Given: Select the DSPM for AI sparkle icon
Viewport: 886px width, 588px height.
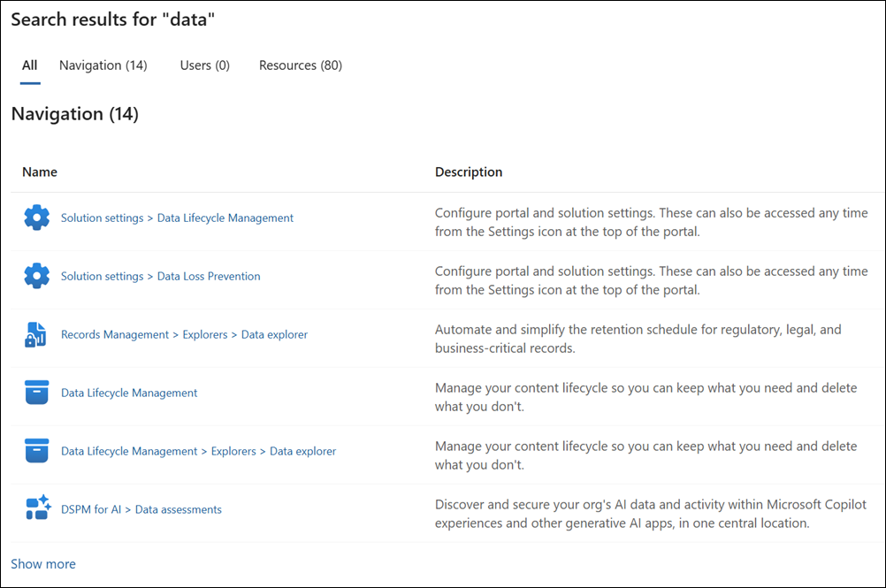Looking at the screenshot, I should [36, 509].
